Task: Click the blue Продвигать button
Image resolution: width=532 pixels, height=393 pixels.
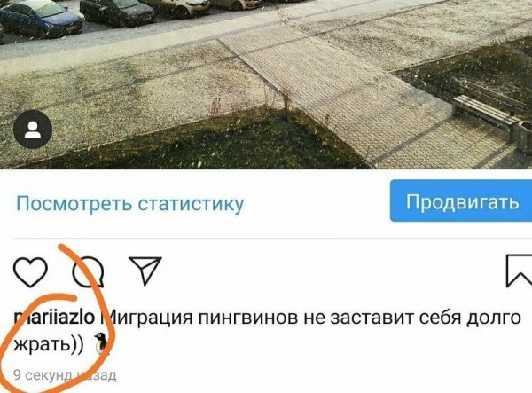Action: click(461, 201)
